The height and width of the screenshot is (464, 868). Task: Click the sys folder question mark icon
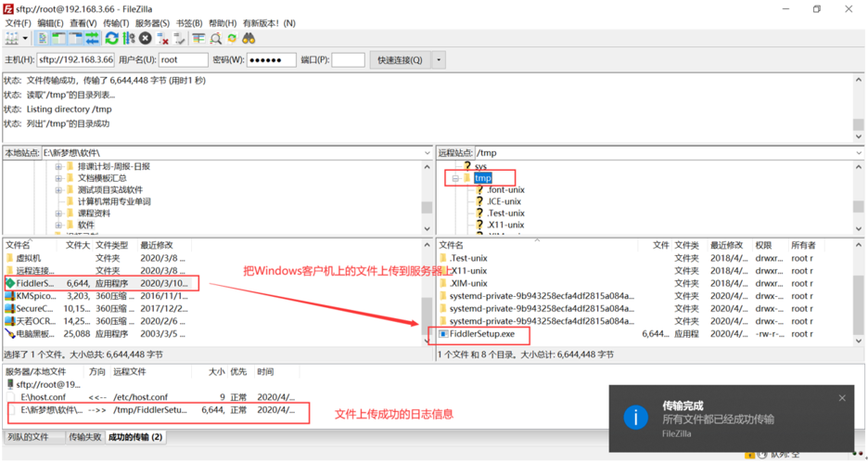pos(467,166)
